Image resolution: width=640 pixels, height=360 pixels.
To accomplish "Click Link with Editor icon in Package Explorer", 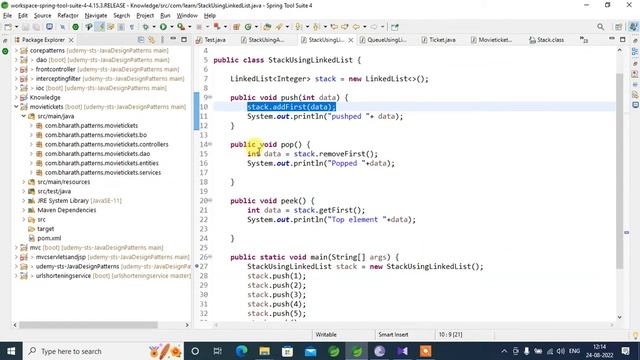I will tap(151, 40).
